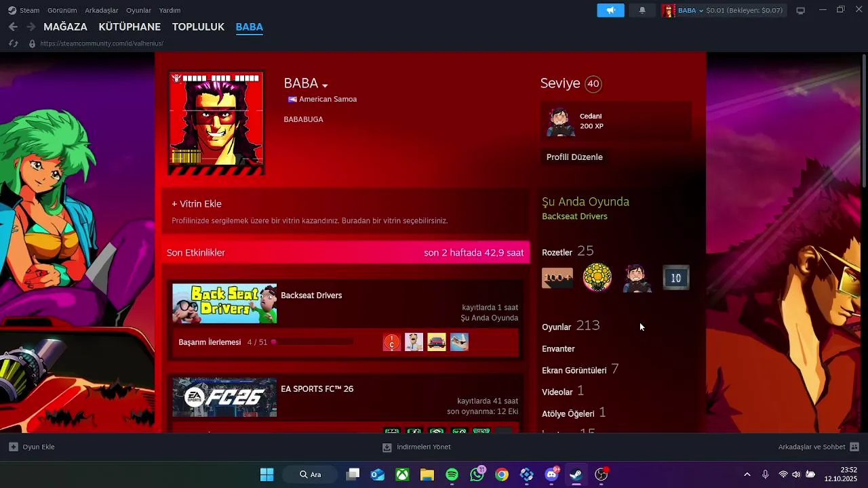The image size is (868, 488).
Task: Click the Backseat Drivers game banner
Action: point(224,304)
